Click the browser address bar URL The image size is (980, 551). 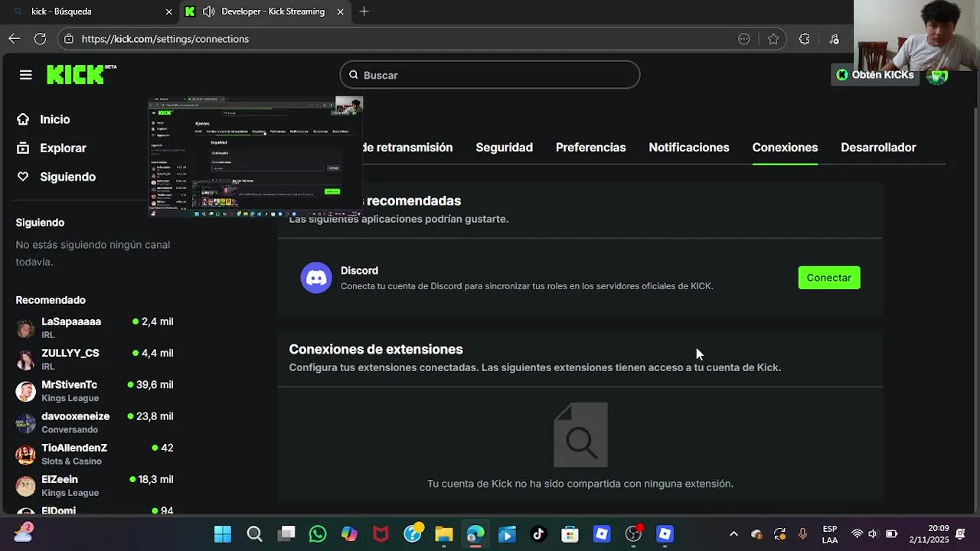point(165,39)
